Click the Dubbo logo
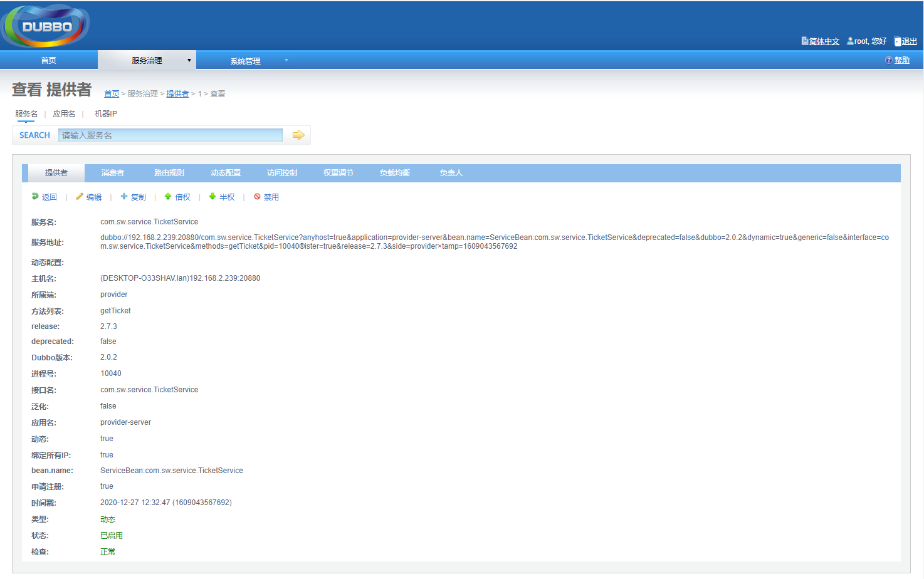The image size is (924, 579). [x=45, y=26]
